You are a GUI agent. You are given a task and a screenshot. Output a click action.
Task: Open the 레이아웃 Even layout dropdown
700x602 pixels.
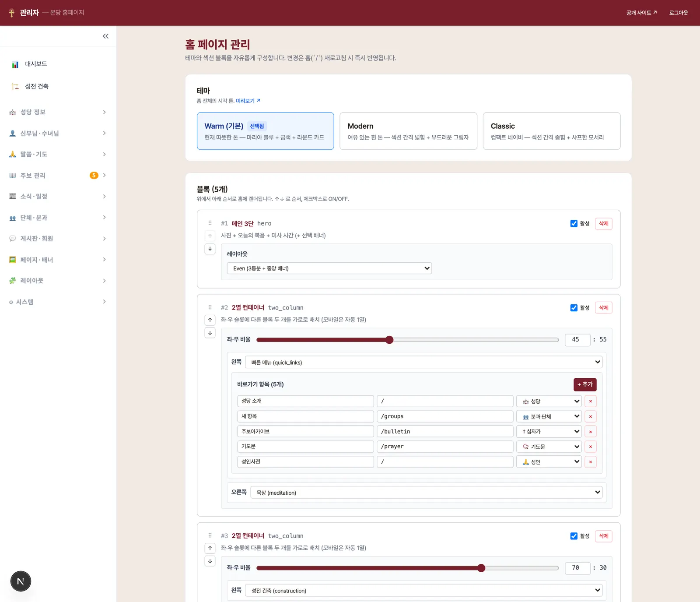pos(329,268)
